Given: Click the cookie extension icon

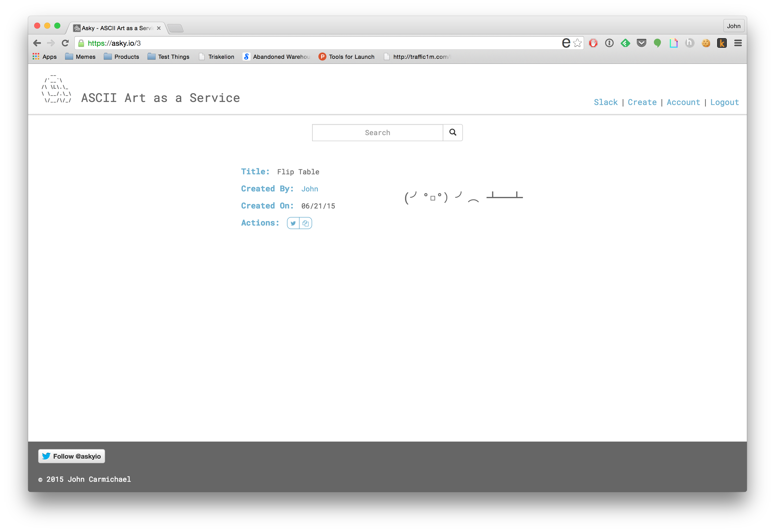Looking at the screenshot, I should point(706,43).
